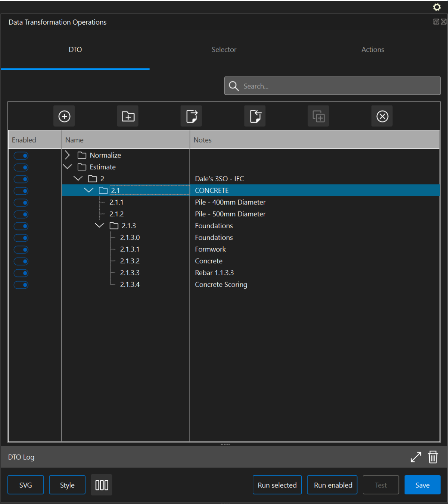Click the delete circle-X toolbar icon
Screen dimensions: 448x504
click(x=382, y=116)
